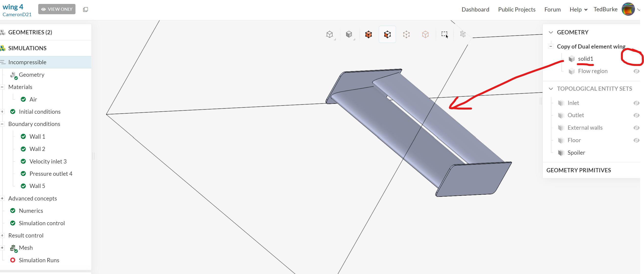Click the VIEW ONLY button

[x=57, y=9]
